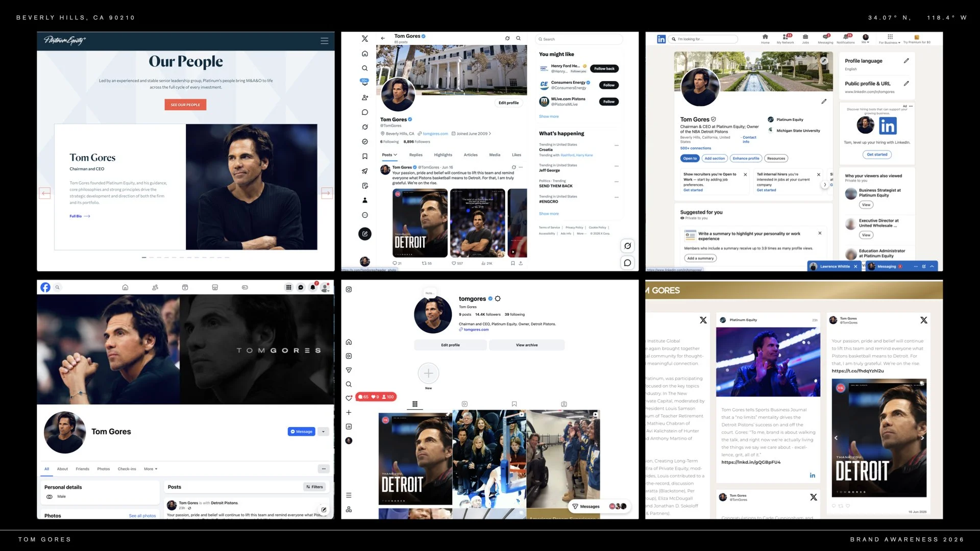Open the Platinum Equity hamburger menu
This screenshot has width=980, height=551.
[324, 41]
